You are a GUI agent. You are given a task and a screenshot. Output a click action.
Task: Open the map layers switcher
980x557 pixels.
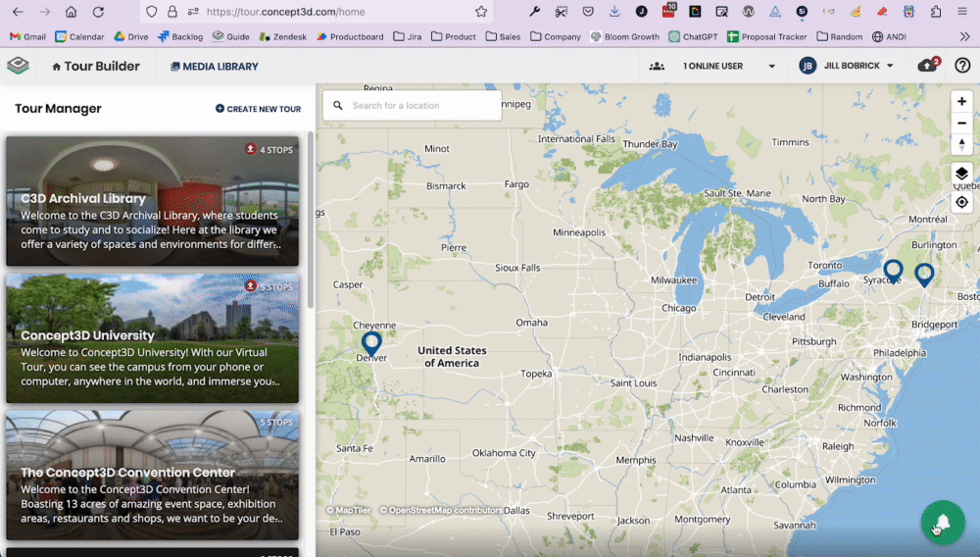962,174
